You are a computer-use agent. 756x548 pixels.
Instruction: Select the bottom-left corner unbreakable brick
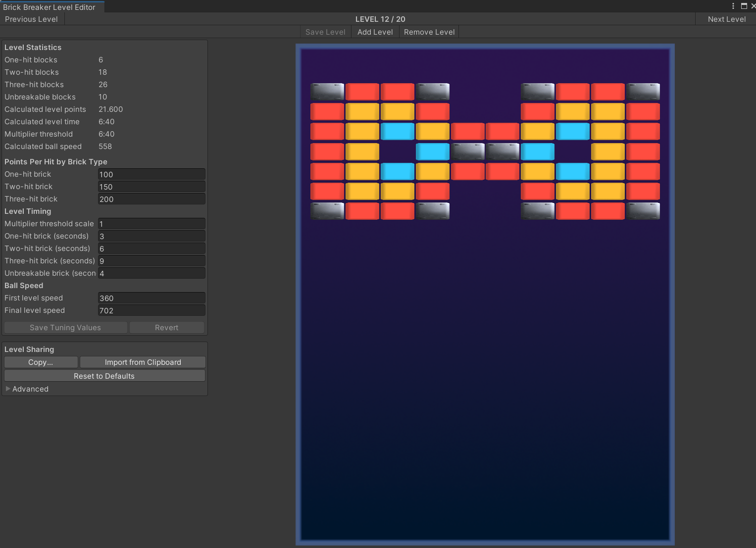point(327,211)
